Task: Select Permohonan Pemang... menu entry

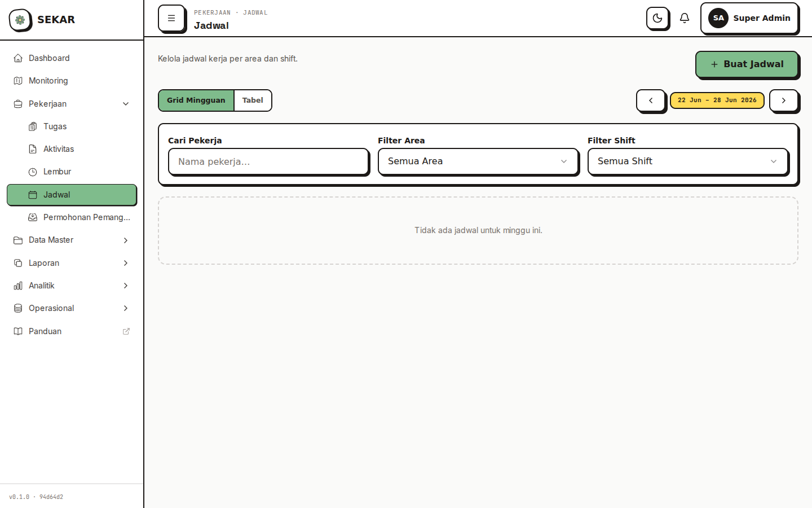Action: [72, 217]
